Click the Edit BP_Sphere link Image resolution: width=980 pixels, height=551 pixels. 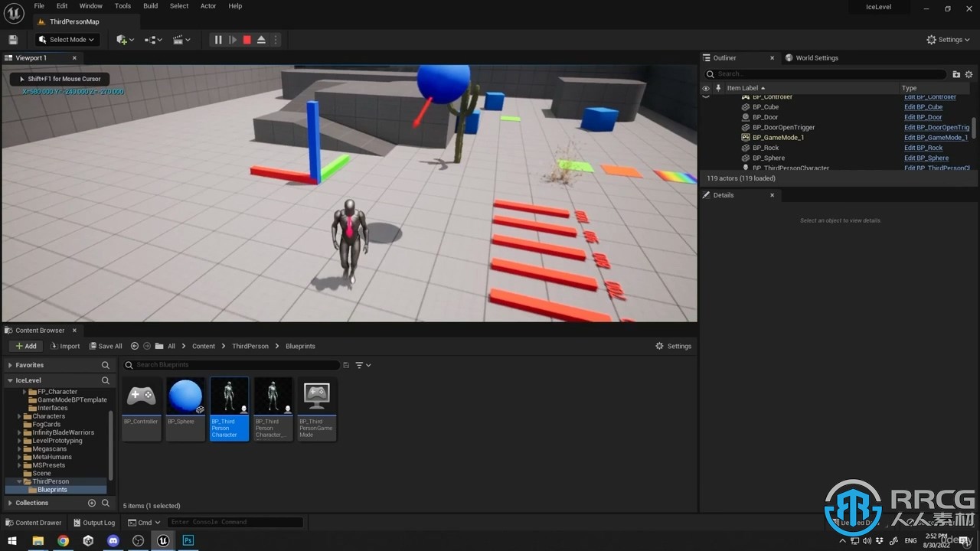click(x=926, y=158)
